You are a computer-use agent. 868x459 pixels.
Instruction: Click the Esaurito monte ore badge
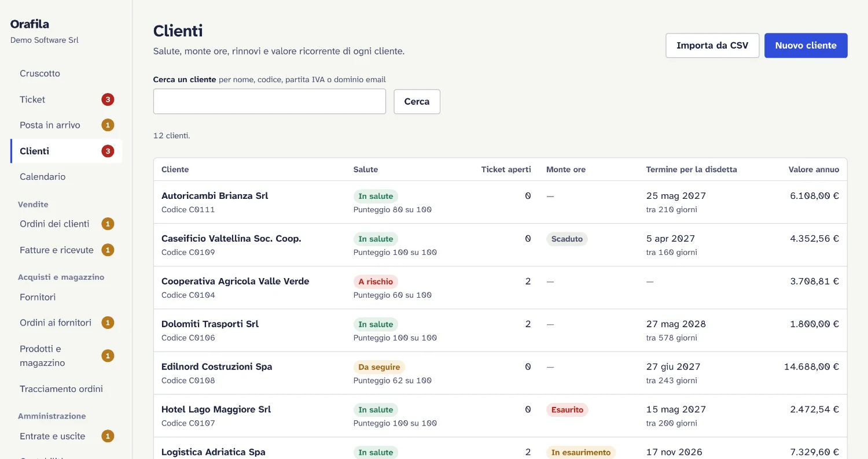567,410
